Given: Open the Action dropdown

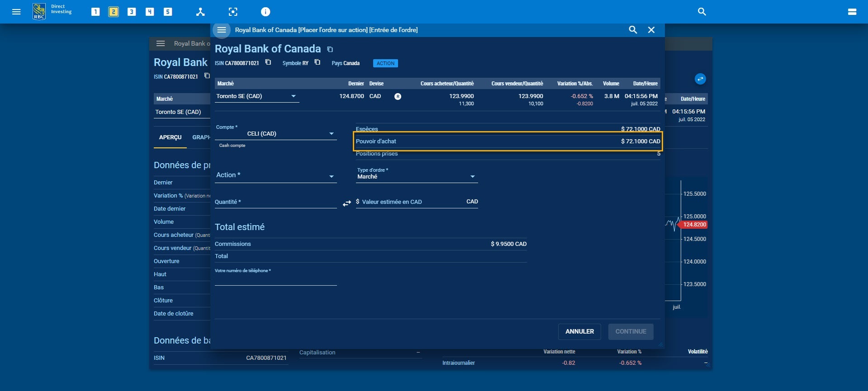Looking at the screenshot, I should click(x=275, y=176).
